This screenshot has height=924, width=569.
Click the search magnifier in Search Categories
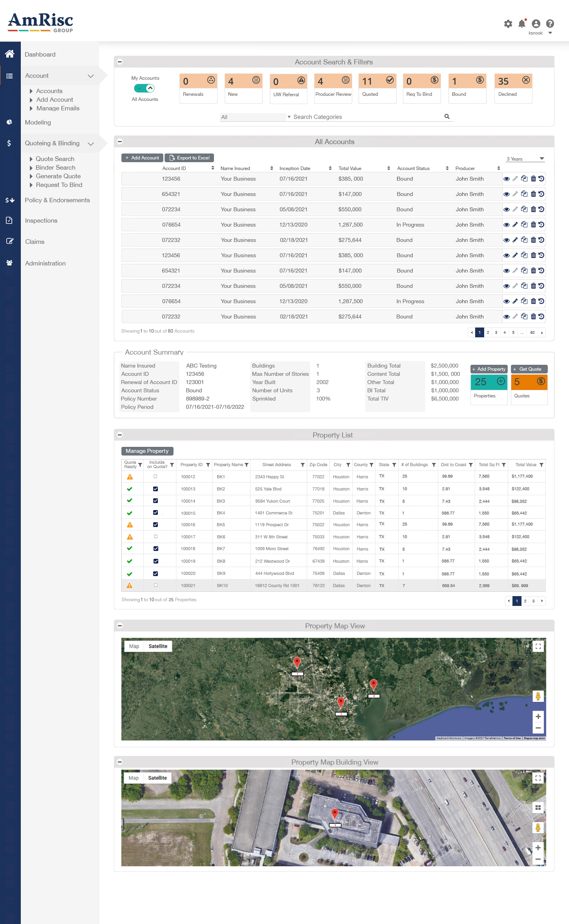447,117
